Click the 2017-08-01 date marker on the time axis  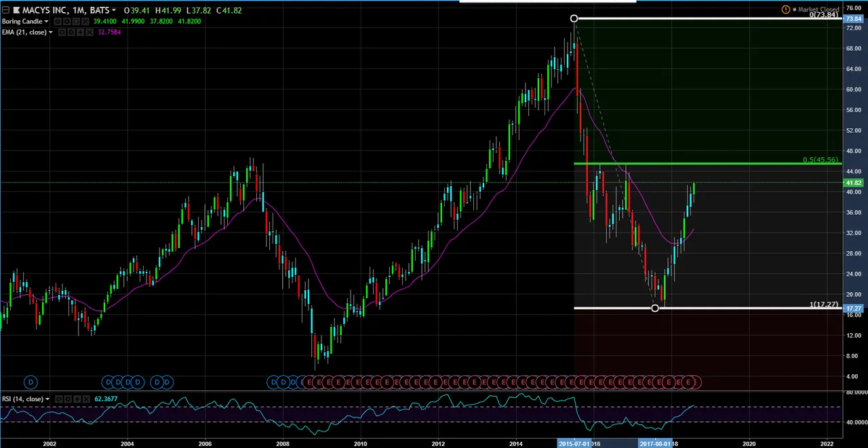[x=655, y=443]
